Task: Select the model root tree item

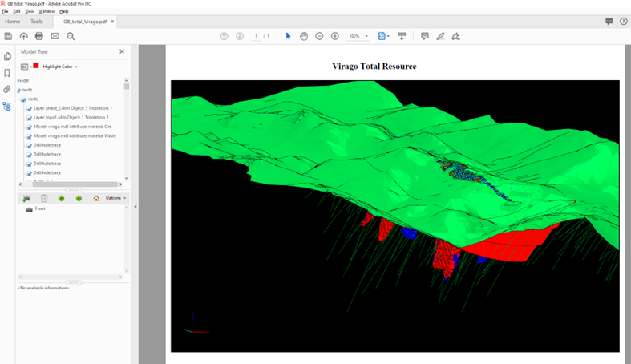Action: [23, 81]
